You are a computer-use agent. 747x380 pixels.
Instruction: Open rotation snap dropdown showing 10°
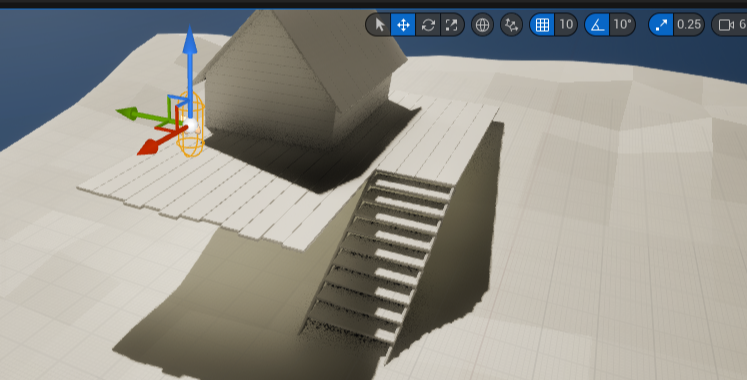click(623, 25)
